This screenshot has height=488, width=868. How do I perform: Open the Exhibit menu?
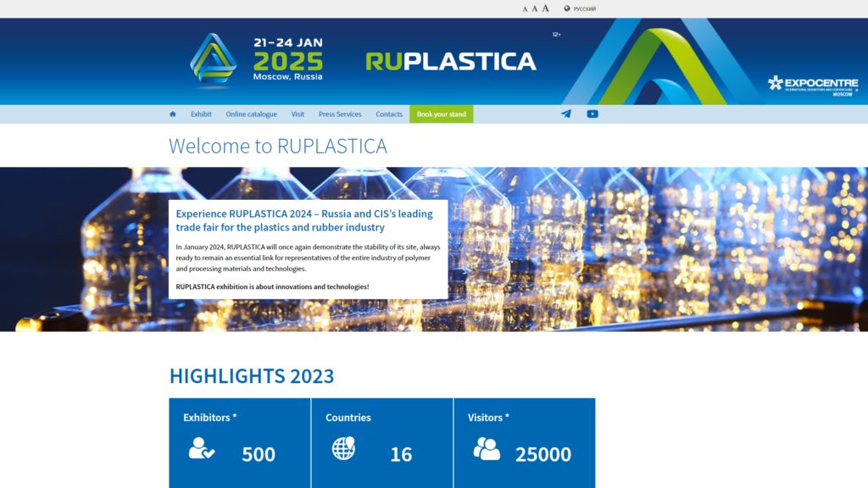(201, 114)
